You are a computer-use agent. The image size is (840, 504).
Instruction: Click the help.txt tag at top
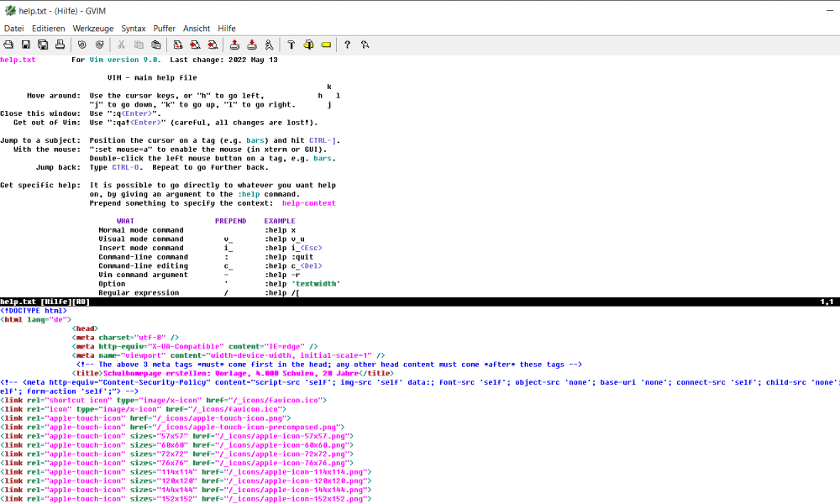tap(18, 60)
